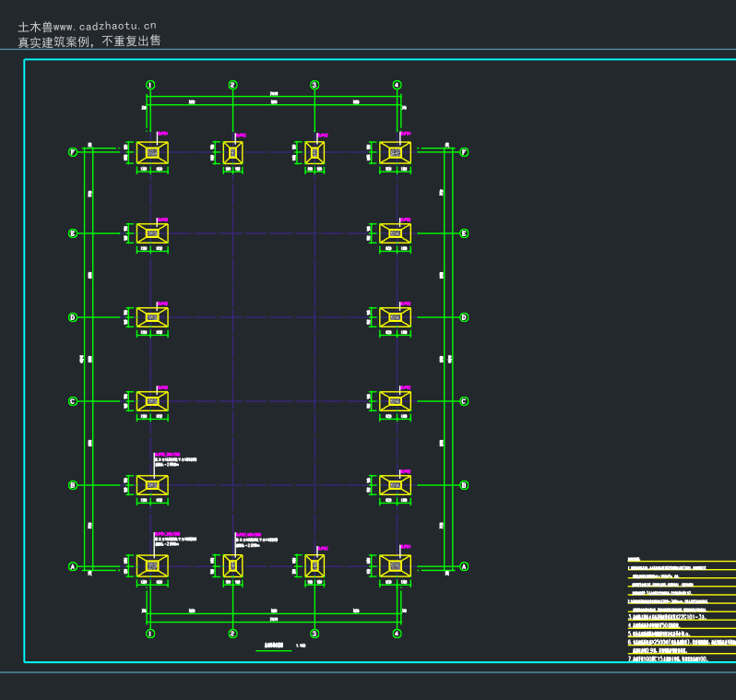Select axis bubble D on the left side
Image resolution: width=736 pixels, height=700 pixels.
tap(73, 317)
